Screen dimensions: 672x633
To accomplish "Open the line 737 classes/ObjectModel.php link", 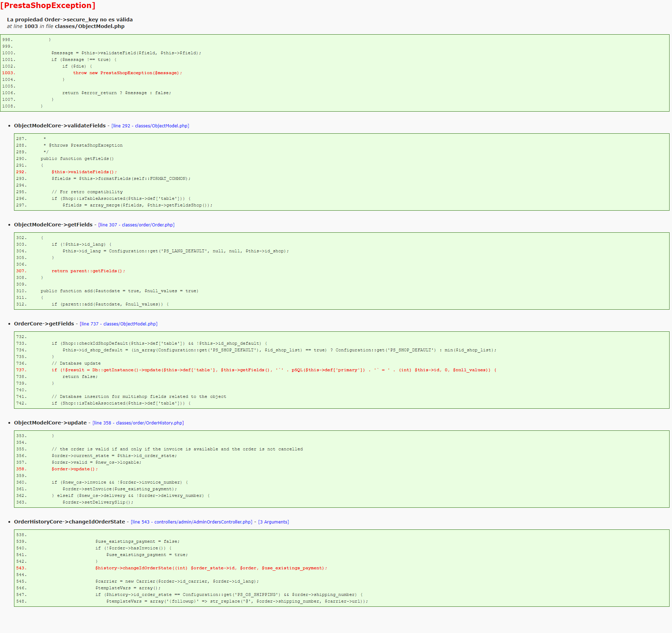I will [119, 324].
